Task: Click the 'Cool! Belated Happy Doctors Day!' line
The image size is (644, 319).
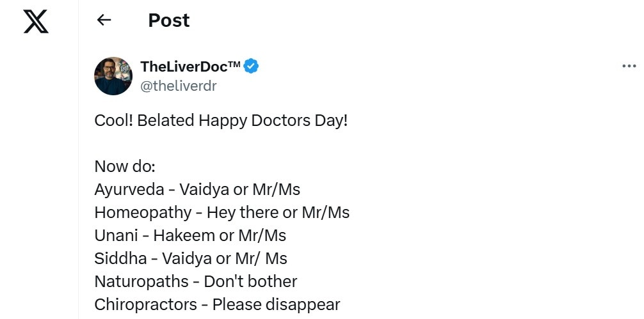Action: 221,121
